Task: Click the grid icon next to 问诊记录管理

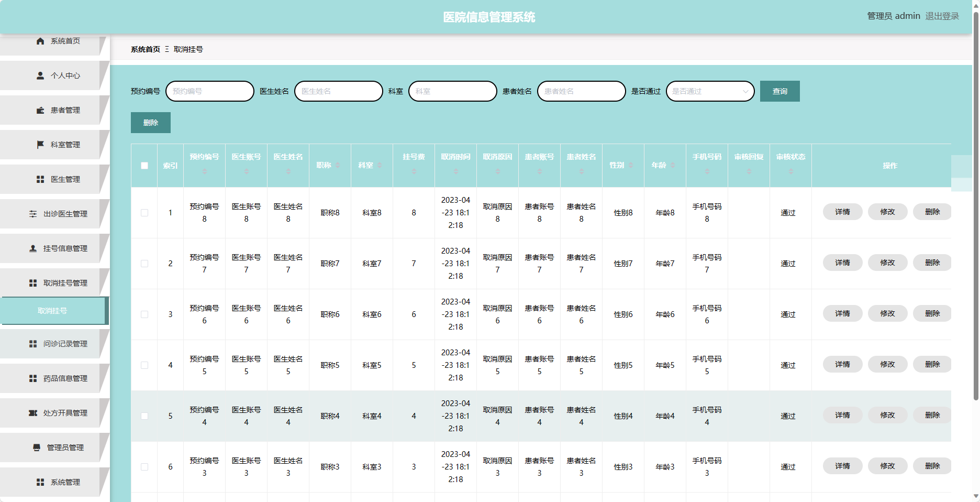Action: (x=33, y=344)
